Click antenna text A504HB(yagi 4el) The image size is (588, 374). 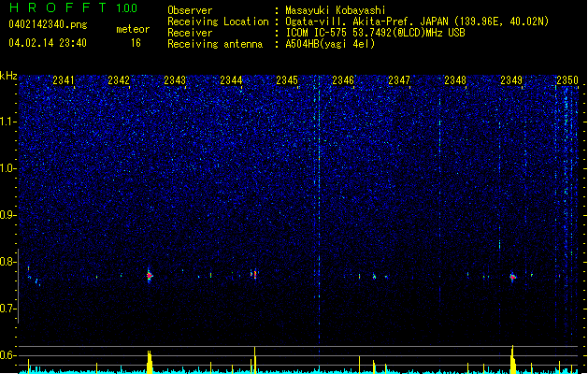pos(330,44)
